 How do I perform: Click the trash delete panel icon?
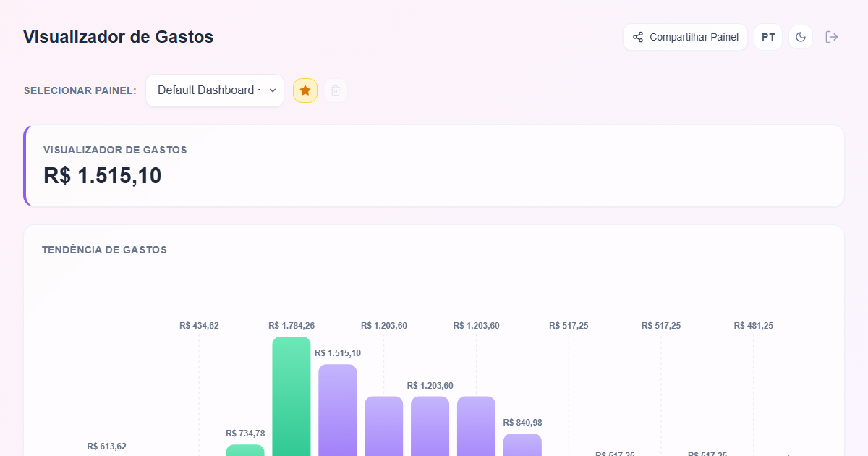point(336,90)
